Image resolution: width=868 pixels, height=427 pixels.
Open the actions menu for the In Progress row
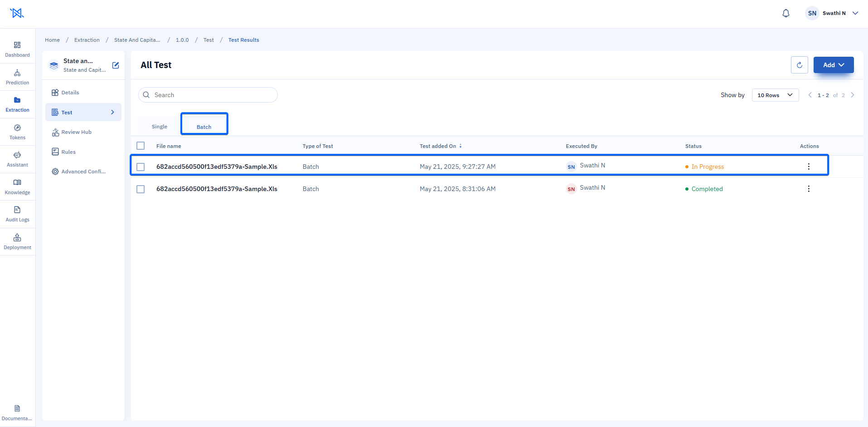[x=809, y=167]
